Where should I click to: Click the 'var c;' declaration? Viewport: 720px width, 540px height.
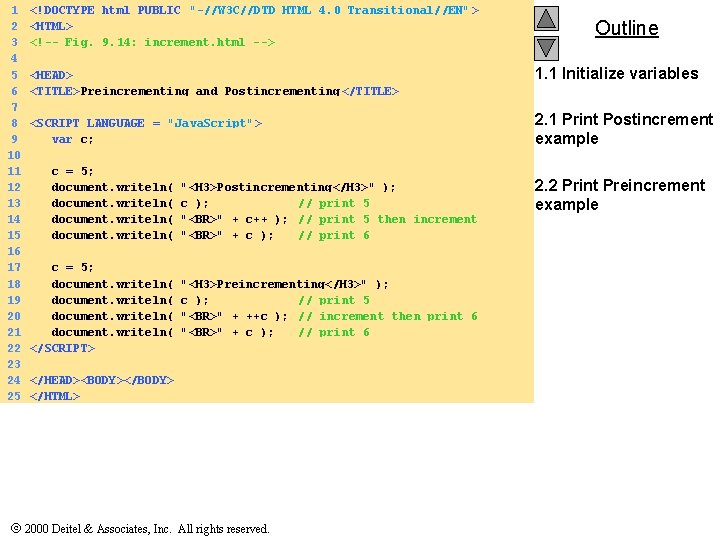coord(73,139)
